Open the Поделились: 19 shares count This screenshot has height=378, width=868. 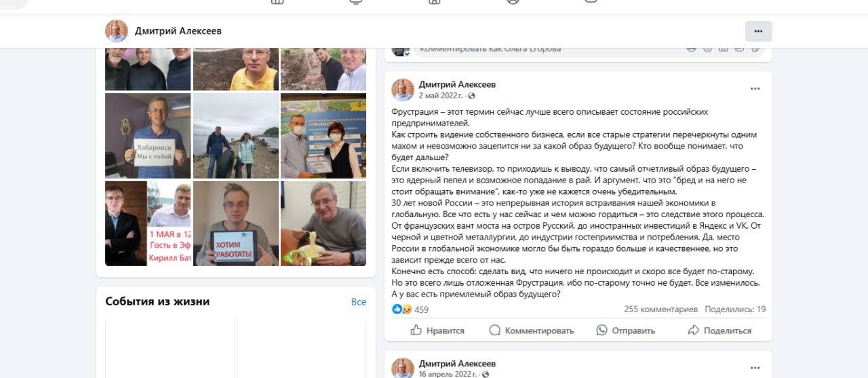pos(735,309)
